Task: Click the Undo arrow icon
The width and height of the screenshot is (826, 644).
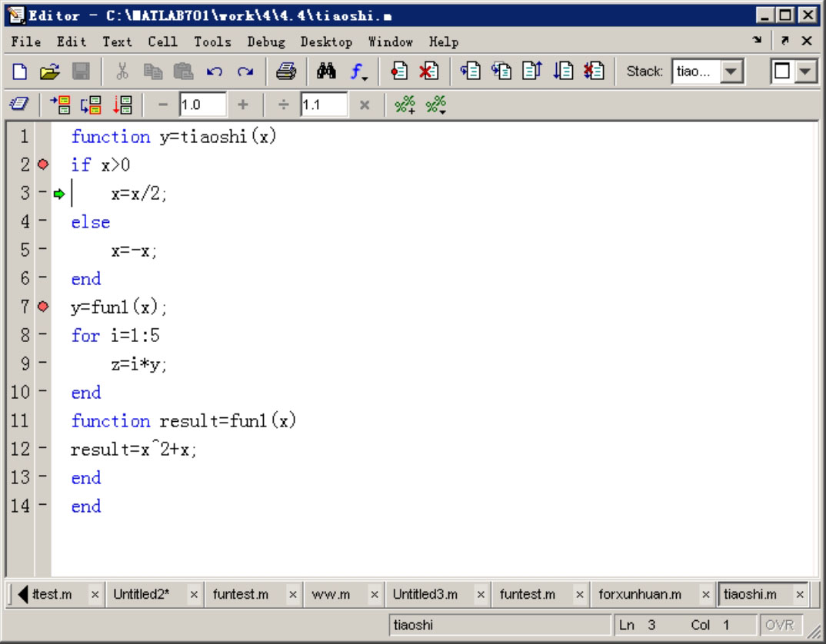Action: pyautogui.click(x=215, y=71)
